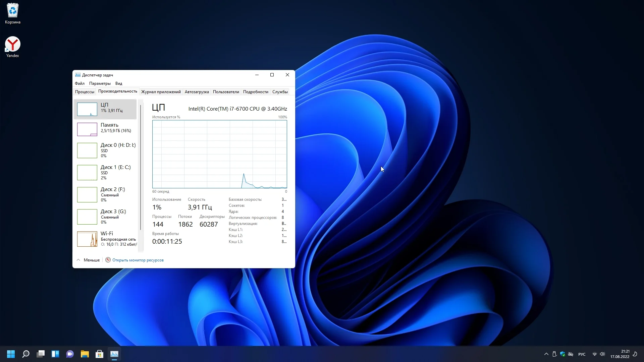Switch to the Процессы tab
The image size is (644, 362).
pos(85,92)
